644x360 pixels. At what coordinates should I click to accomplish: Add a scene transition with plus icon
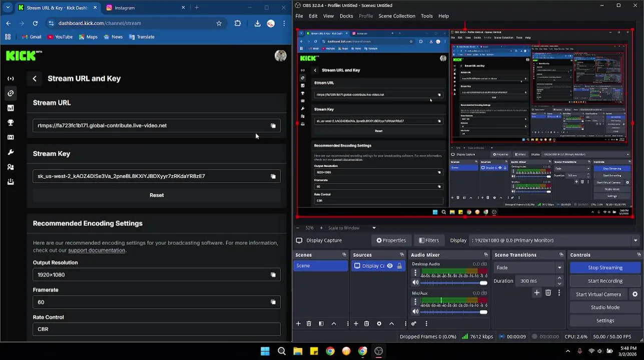tap(537, 293)
